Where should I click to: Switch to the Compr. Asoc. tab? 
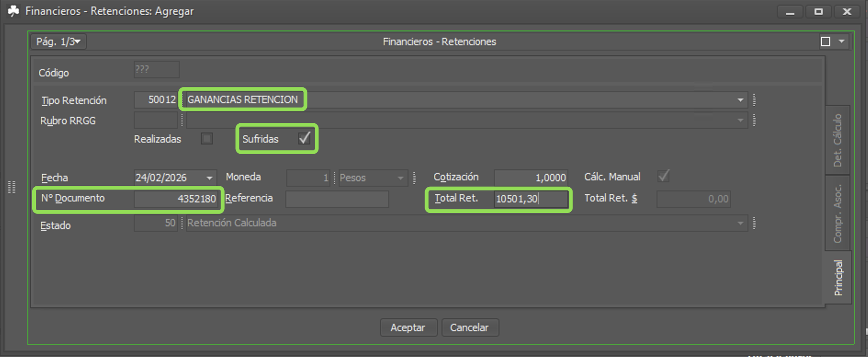[x=837, y=213]
